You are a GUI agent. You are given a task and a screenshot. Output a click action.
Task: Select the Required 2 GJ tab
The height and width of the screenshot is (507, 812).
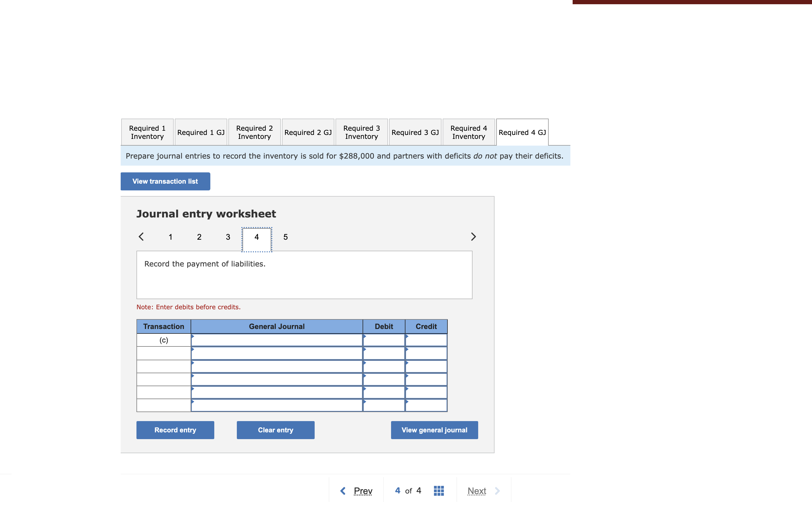[308, 132]
